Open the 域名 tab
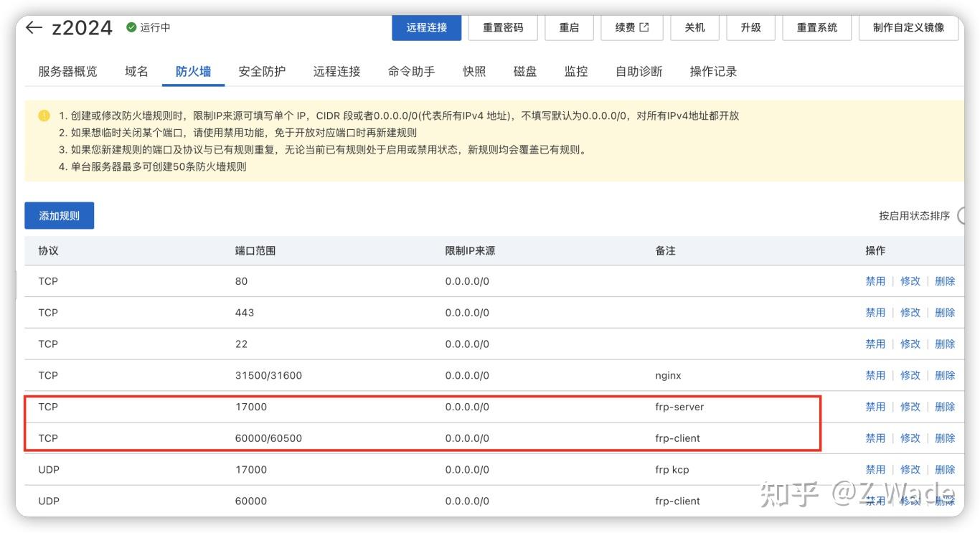The width and height of the screenshot is (980, 533). click(136, 71)
